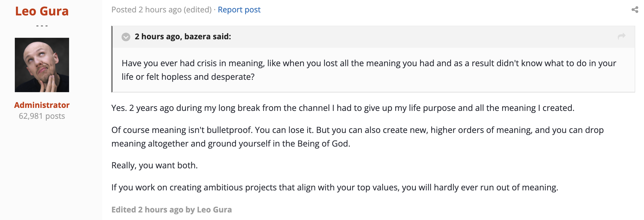This screenshot has width=644, height=220.
Task: Click the go-to-quoted-post arrow icon
Action: click(621, 36)
